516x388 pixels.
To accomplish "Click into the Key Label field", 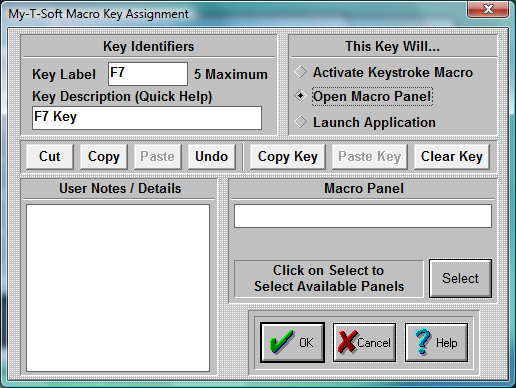I will 148,74.
